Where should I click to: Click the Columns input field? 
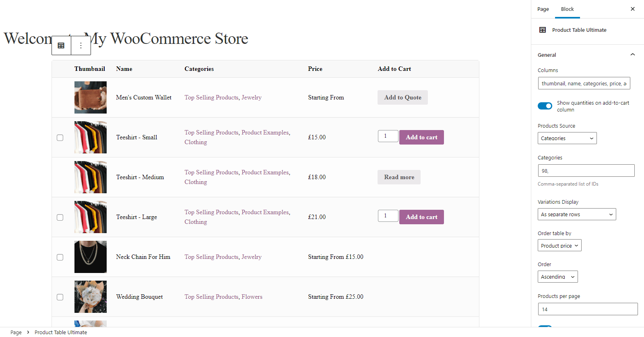pyautogui.click(x=584, y=83)
